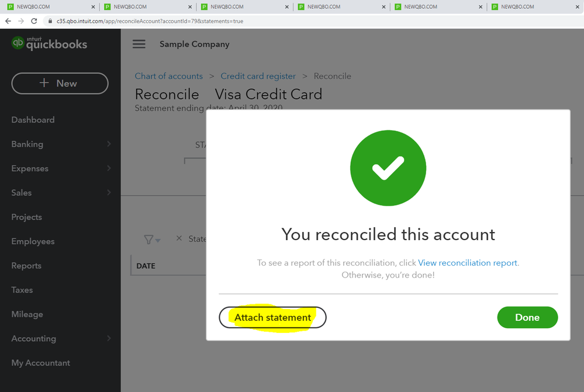The height and width of the screenshot is (392, 584).
Task: Click the browser back arrow
Action: [x=8, y=21]
